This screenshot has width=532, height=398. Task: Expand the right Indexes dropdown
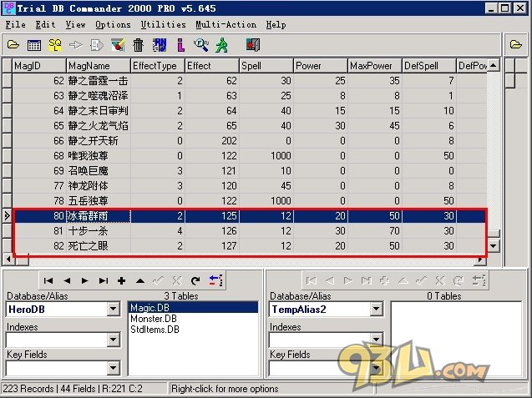click(x=376, y=340)
